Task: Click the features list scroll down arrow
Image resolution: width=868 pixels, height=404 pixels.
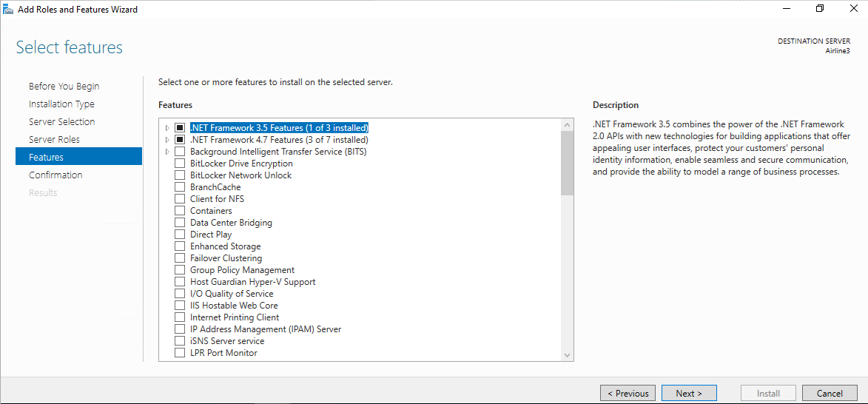Action: (567, 354)
